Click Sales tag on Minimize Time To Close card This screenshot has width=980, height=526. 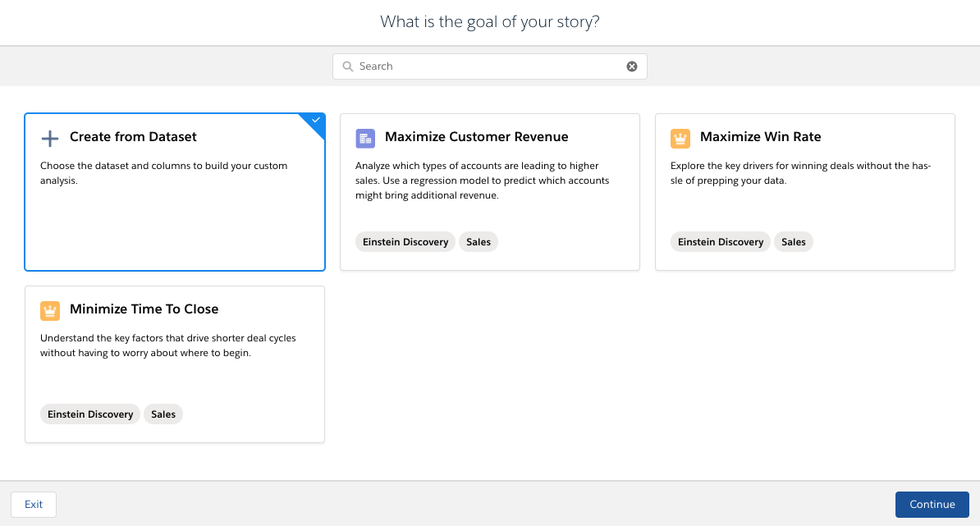[163, 414]
